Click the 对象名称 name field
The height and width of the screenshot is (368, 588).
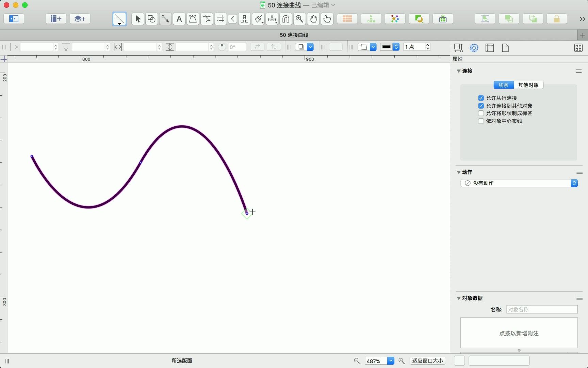(x=542, y=309)
